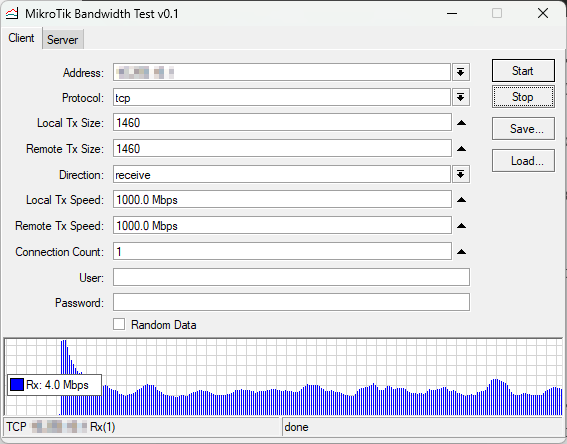Close the Bandwidth Test window
Image resolution: width=567 pixels, height=444 pixels.
click(543, 14)
